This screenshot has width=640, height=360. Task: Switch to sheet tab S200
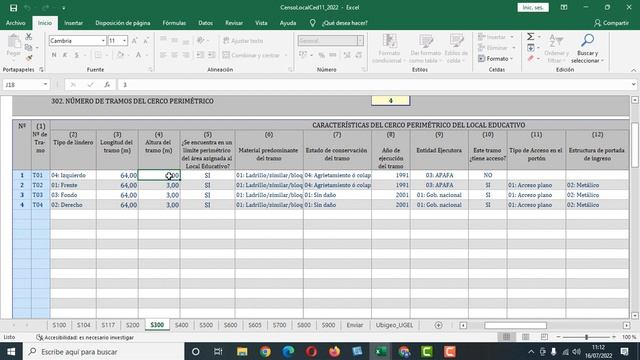tap(132, 325)
